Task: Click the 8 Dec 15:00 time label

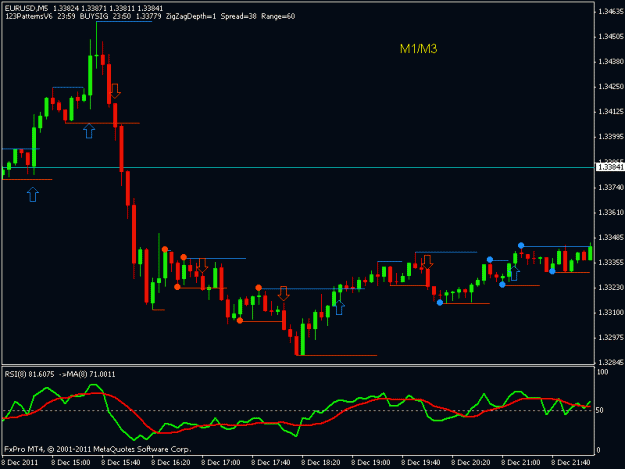Action: 71,463
